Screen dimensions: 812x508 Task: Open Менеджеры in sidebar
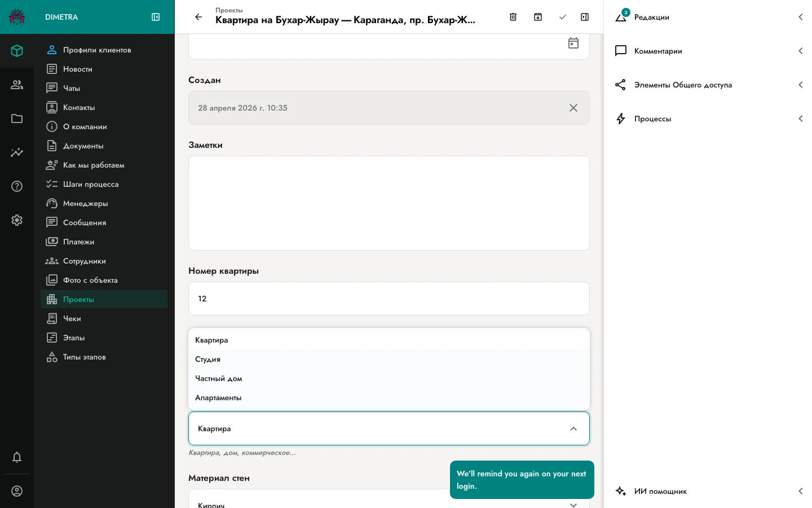pos(104,203)
